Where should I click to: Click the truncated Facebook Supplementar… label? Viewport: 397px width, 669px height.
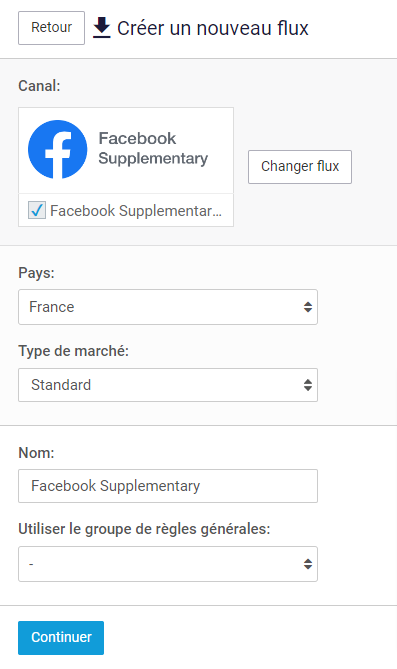(136, 211)
